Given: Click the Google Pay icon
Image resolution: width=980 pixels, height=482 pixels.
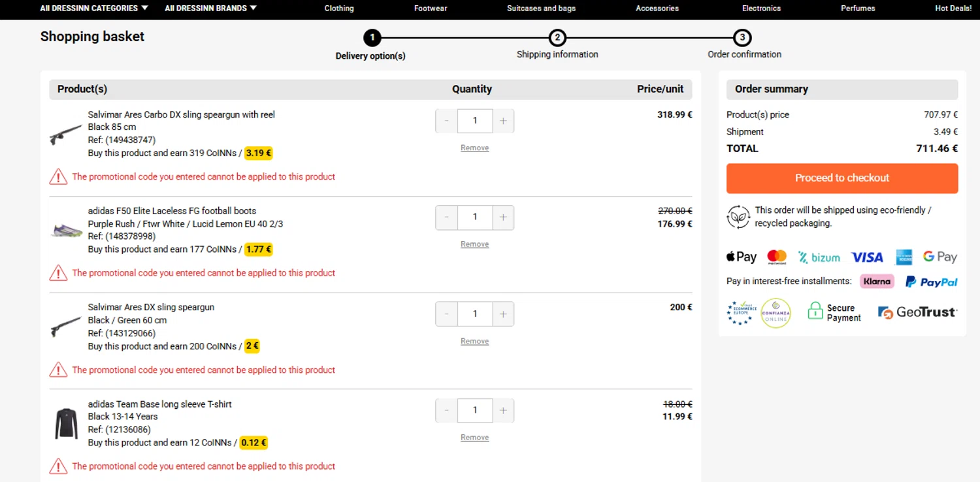Looking at the screenshot, I should click(x=940, y=257).
